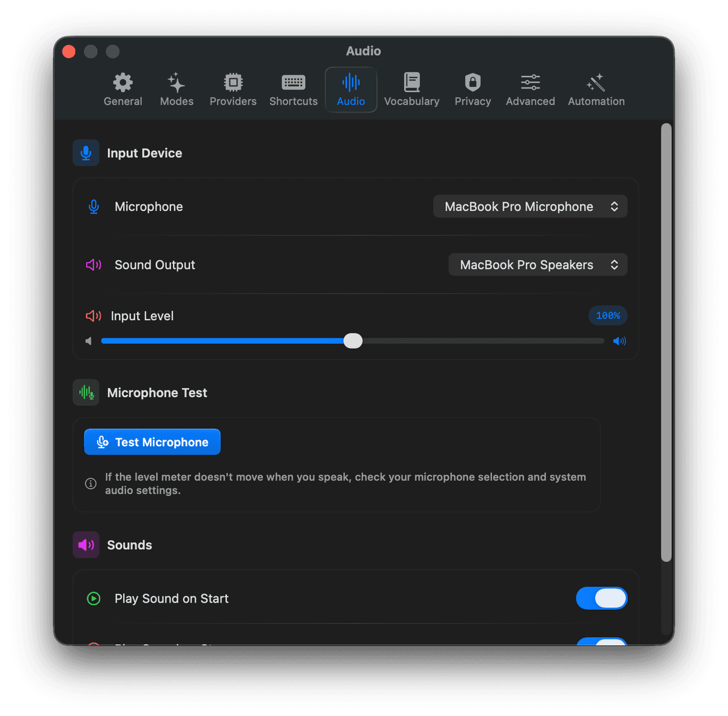Click the Providers chip icon
The height and width of the screenshot is (716, 728).
(x=233, y=82)
